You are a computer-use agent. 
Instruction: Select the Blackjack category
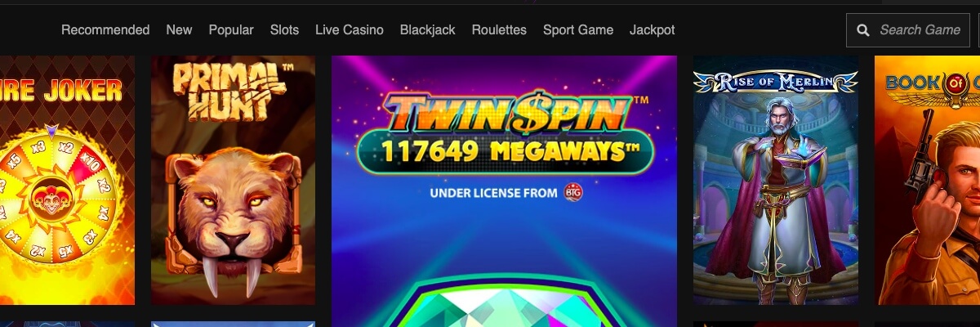(x=428, y=29)
